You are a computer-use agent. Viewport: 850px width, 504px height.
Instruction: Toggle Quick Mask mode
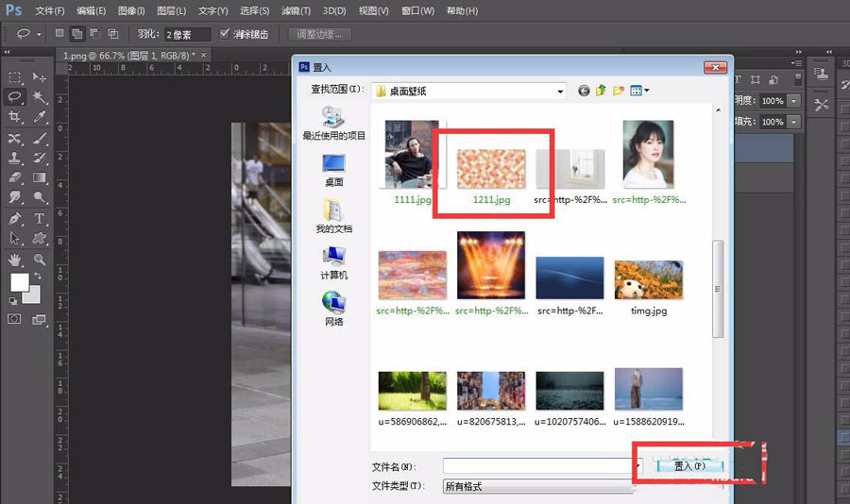click(14, 319)
